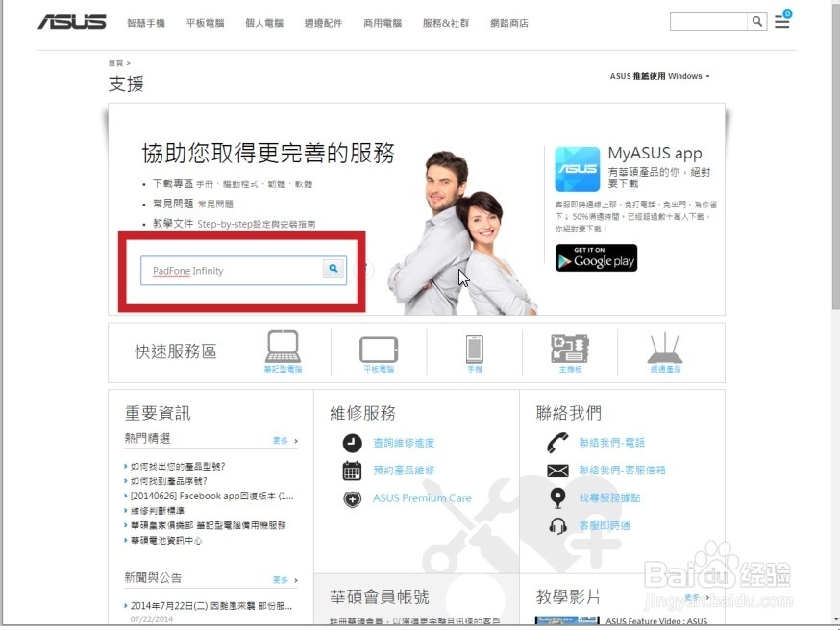Image resolution: width=840 pixels, height=630 pixels.
Task: Focus the top-right site search field
Action: pyautogui.click(x=708, y=21)
